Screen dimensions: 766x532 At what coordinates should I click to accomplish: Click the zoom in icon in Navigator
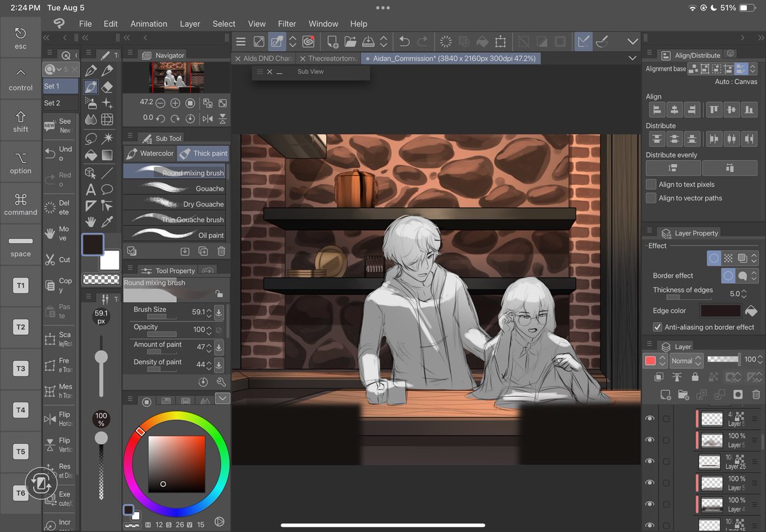click(175, 103)
